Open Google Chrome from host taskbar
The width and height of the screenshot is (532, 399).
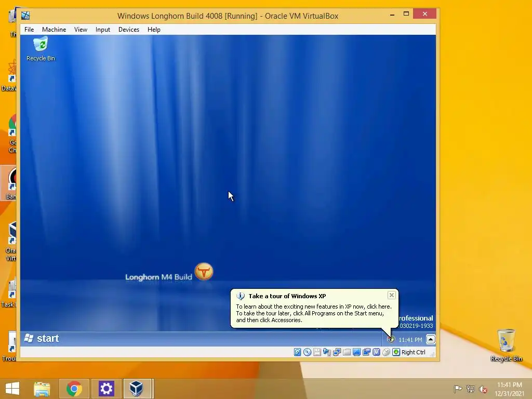[x=74, y=389]
